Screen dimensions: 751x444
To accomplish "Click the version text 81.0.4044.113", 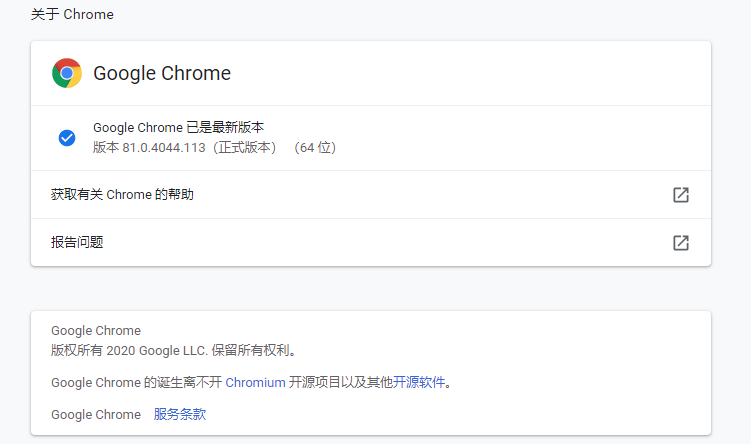I will (x=164, y=148).
